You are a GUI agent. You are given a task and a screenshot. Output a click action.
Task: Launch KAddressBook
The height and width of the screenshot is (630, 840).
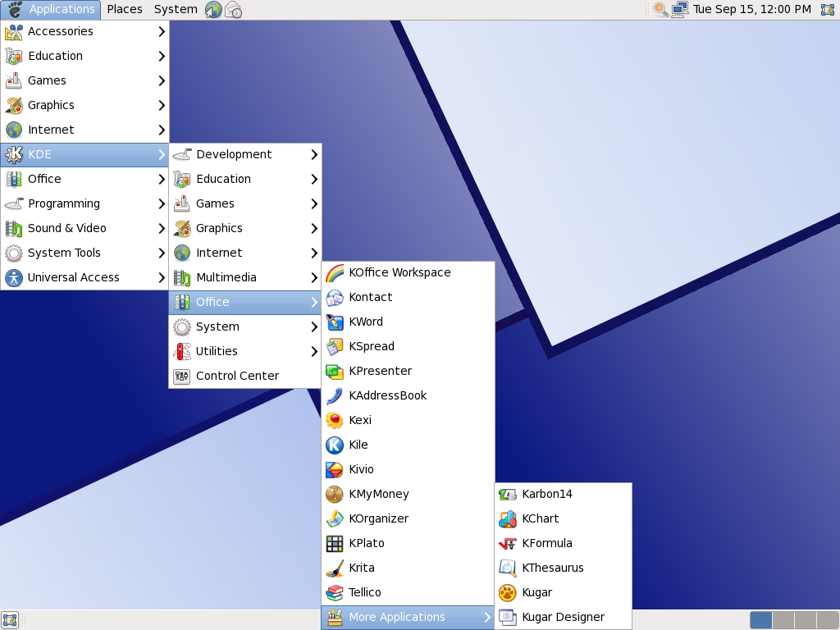(408, 396)
